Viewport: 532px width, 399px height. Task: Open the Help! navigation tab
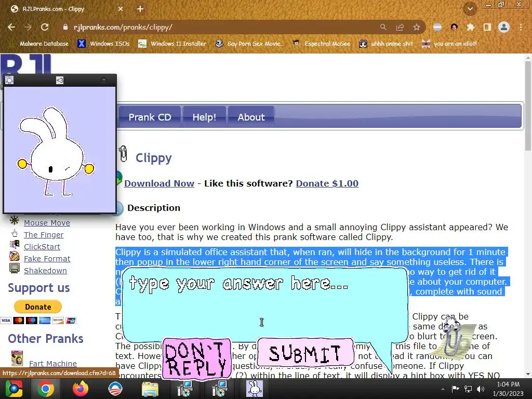click(x=204, y=117)
